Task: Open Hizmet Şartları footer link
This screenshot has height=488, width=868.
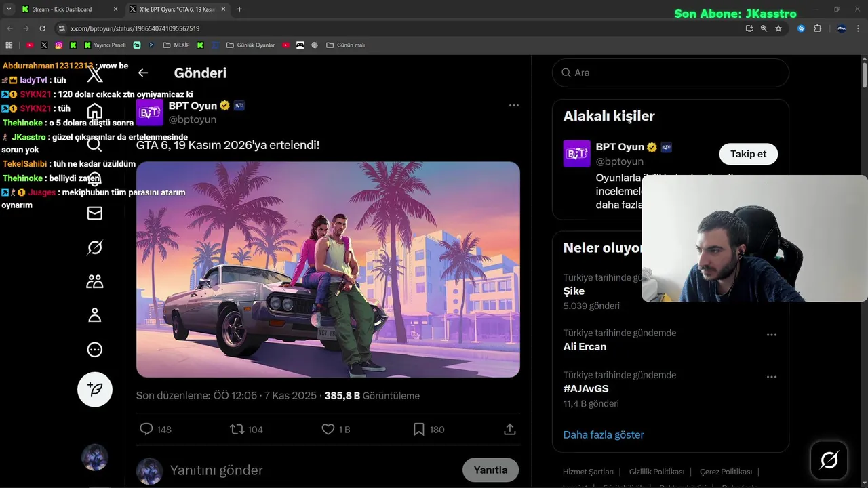Action: coord(588,472)
